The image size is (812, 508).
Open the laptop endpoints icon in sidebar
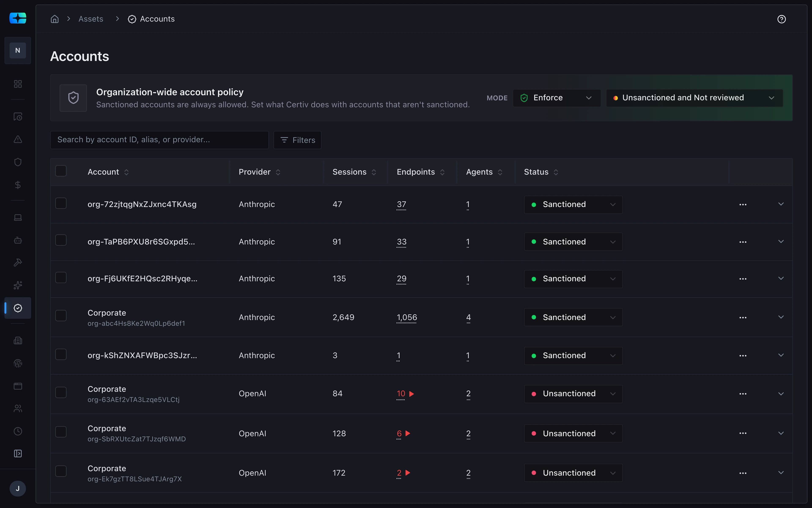18,217
